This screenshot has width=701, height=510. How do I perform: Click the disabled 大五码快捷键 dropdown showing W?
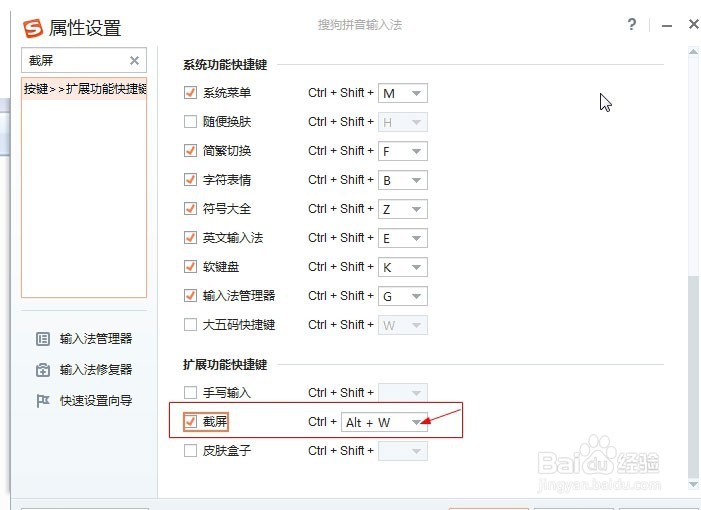click(x=403, y=325)
